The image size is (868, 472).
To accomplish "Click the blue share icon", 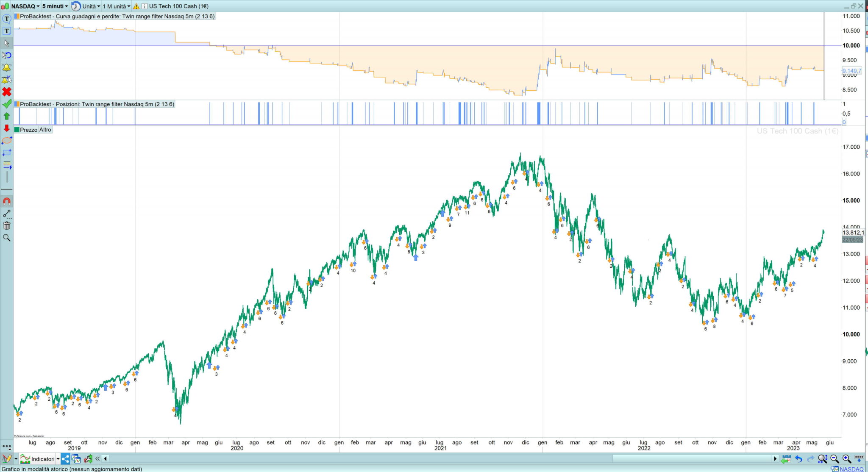I will (65, 459).
